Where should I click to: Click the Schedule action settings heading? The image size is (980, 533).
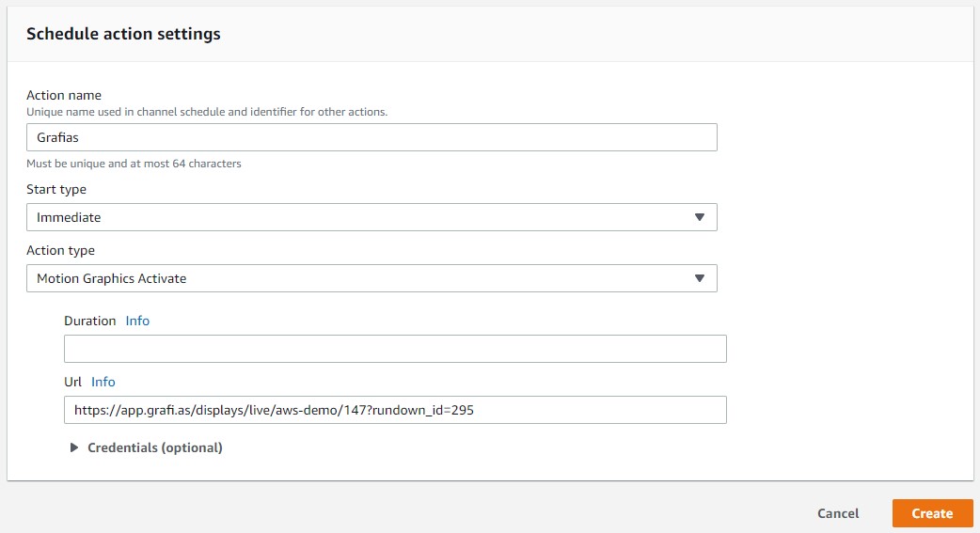[123, 34]
